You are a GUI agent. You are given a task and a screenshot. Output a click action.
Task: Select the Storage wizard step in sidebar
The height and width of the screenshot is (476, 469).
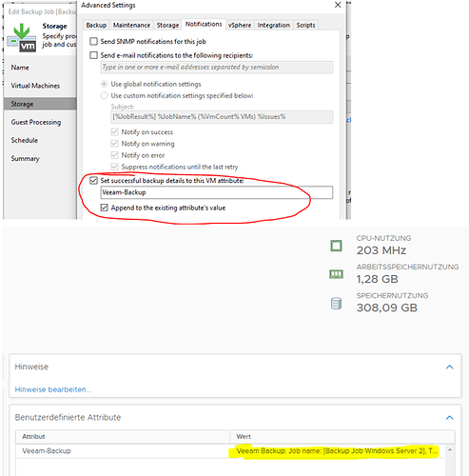pos(40,104)
